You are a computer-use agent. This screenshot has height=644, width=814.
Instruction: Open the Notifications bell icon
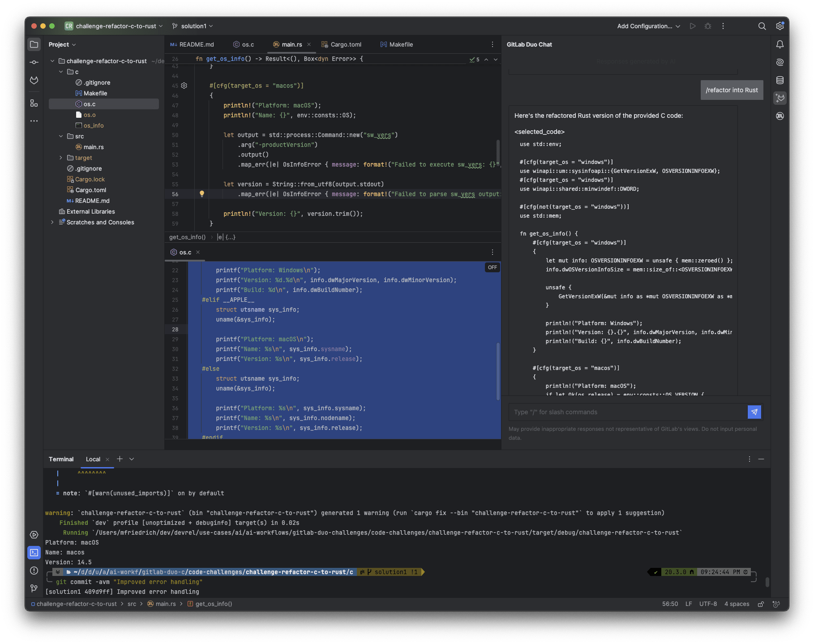(x=780, y=44)
